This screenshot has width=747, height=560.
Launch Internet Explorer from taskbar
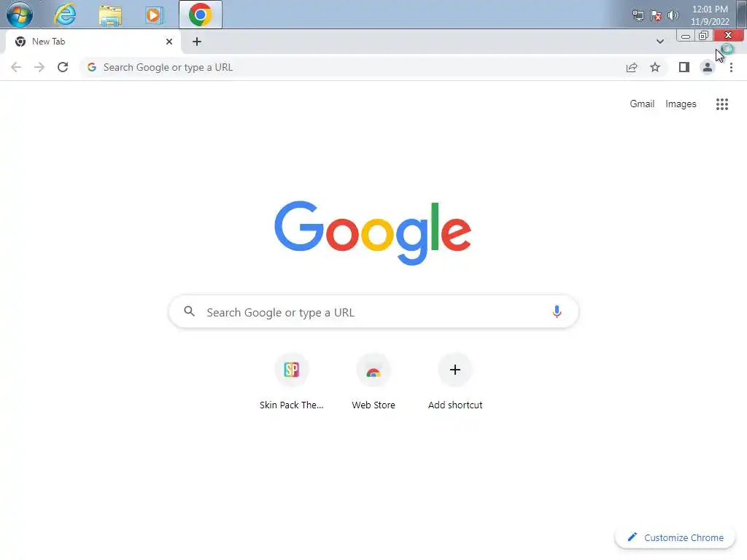coord(65,15)
